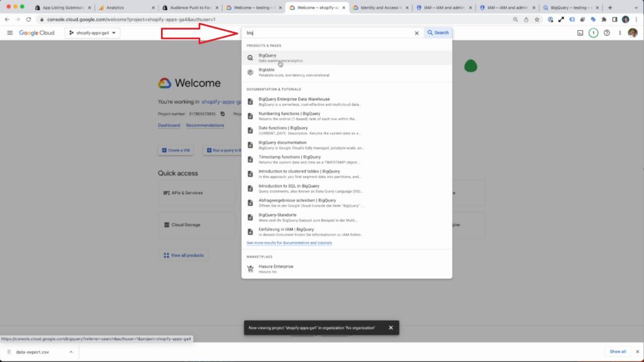Dismiss the project notification toast
Screen dimensions: 644x362
[391, 327]
